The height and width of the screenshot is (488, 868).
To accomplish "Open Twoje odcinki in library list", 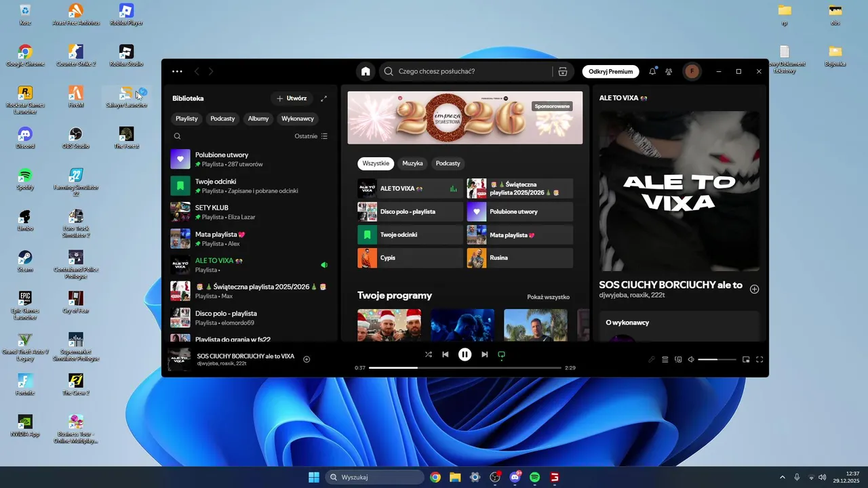I will 251,186.
